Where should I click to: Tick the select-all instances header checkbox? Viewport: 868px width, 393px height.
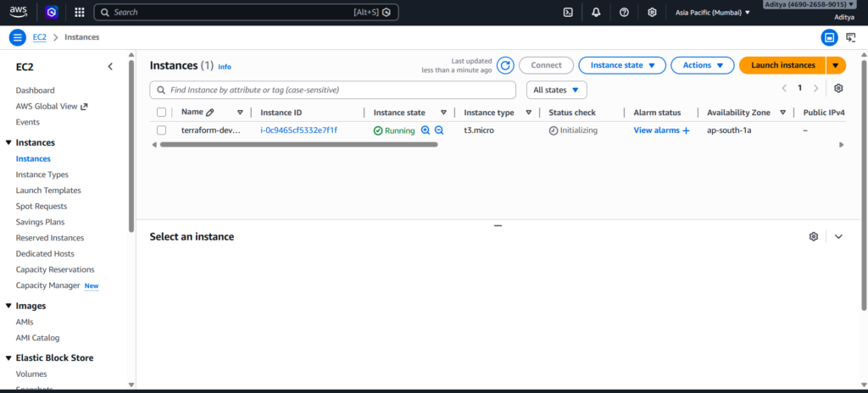click(x=161, y=112)
